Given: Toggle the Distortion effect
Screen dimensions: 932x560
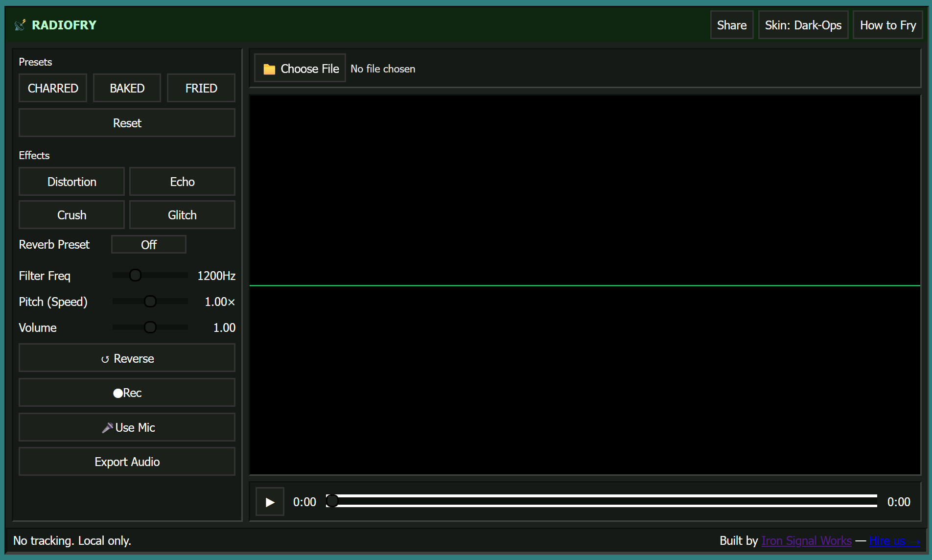Looking at the screenshot, I should pos(71,182).
